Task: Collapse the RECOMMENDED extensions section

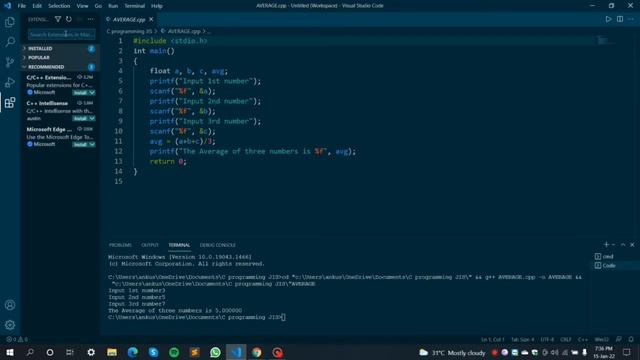Action: pyautogui.click(x=59, y=67)
